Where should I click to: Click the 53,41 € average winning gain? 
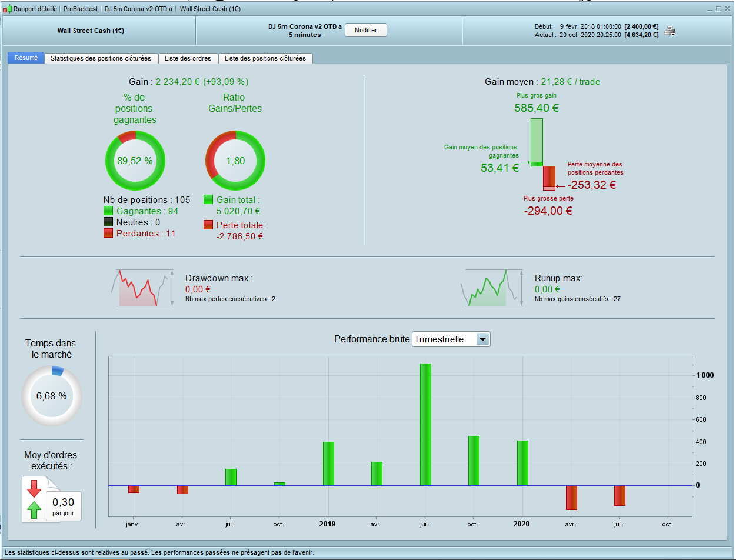(499, 168)
